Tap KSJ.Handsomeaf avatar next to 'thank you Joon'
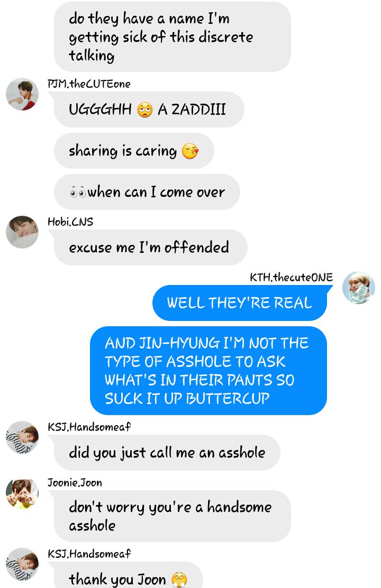381x588 pixels. [x=22, y=564]
